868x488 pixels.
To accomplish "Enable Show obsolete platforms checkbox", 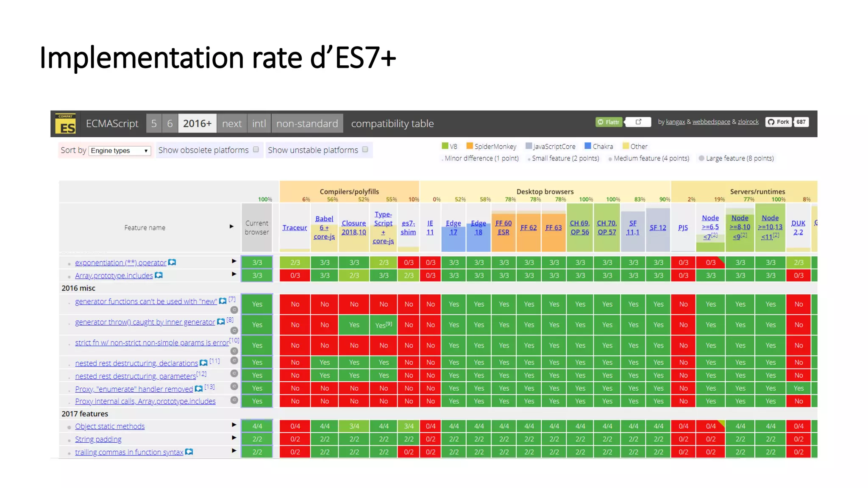I will coord(256,150).
